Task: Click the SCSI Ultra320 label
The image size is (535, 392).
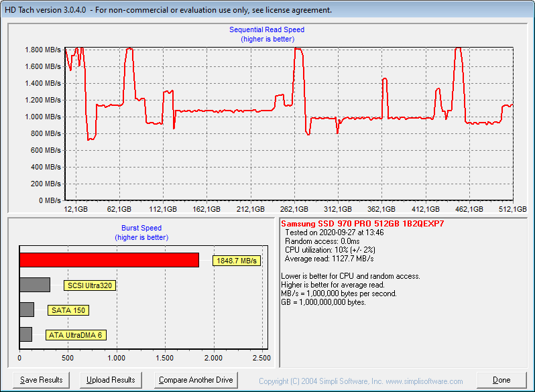Action: click(90, 285)
